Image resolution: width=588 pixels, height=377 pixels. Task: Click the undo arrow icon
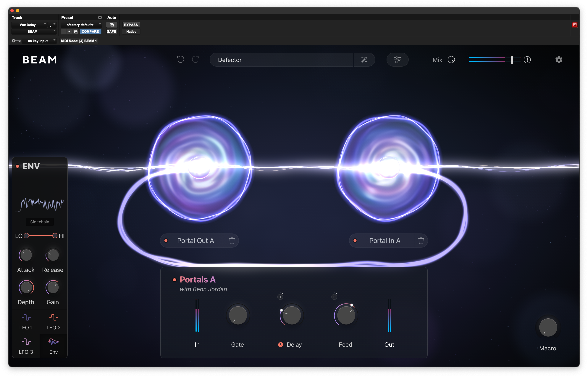(x=180, y=60)
